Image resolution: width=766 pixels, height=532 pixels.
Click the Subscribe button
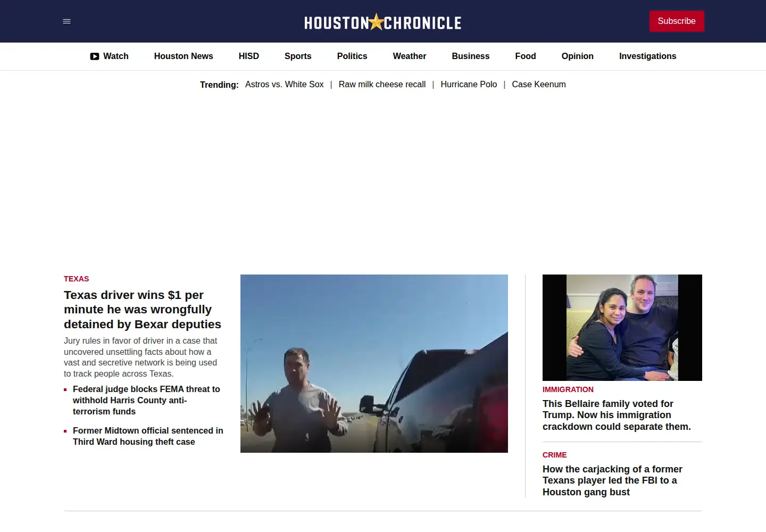click(x=677, y=21)
